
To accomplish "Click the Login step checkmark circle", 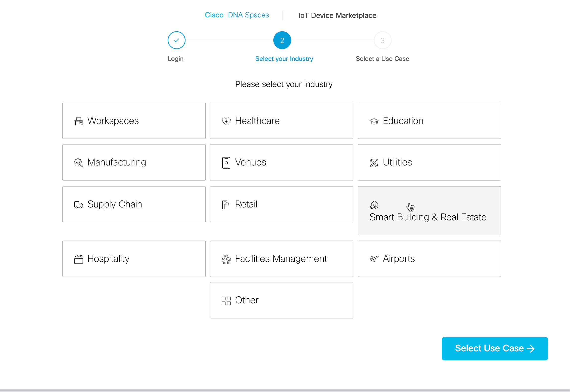I will click(176, 40).
